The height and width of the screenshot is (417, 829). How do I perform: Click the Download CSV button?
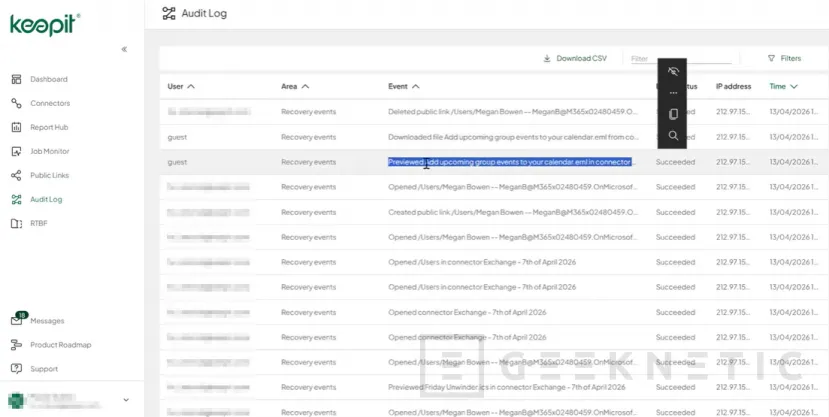[x=575, y=59]
